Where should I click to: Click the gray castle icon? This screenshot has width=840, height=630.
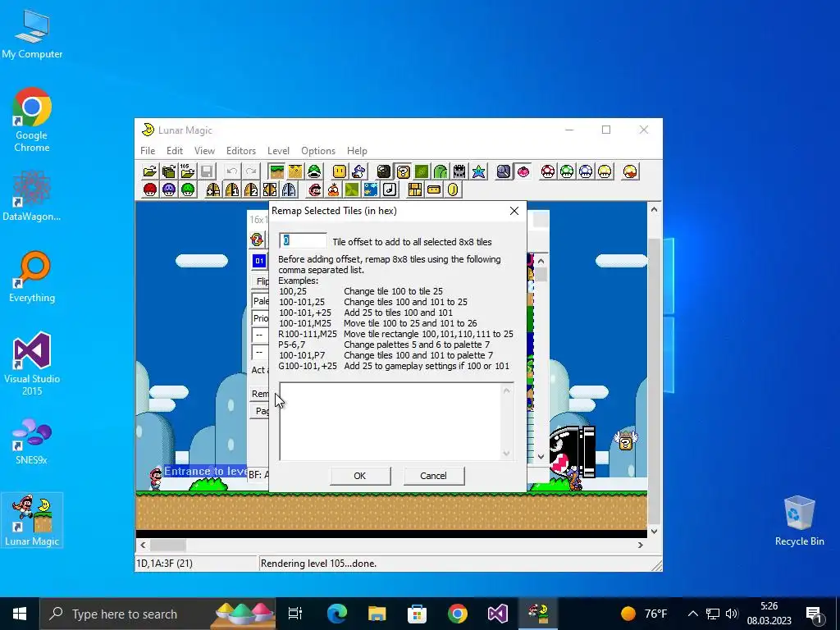(459, 171)
